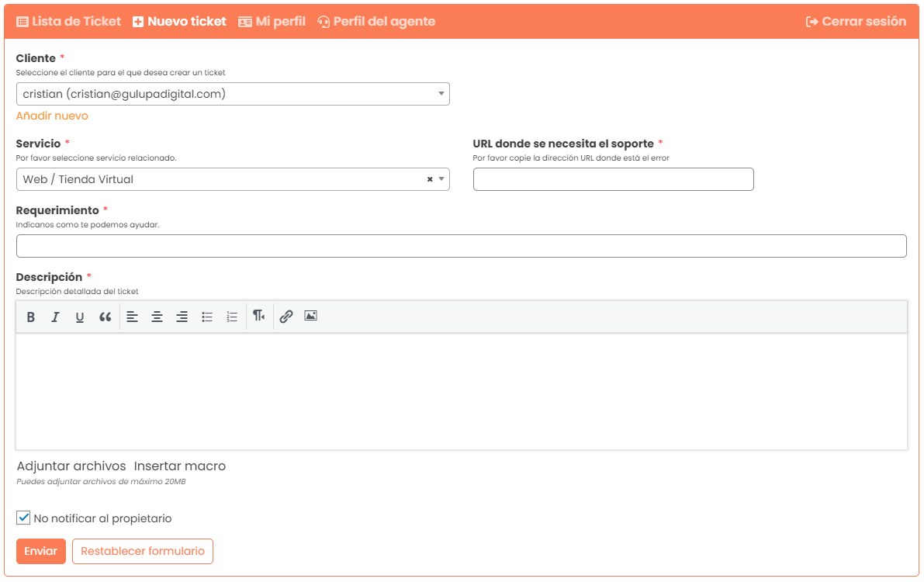This screenshot has height=582, width=924.
Task: Insert an image in the description
Action: pos(310,316)
